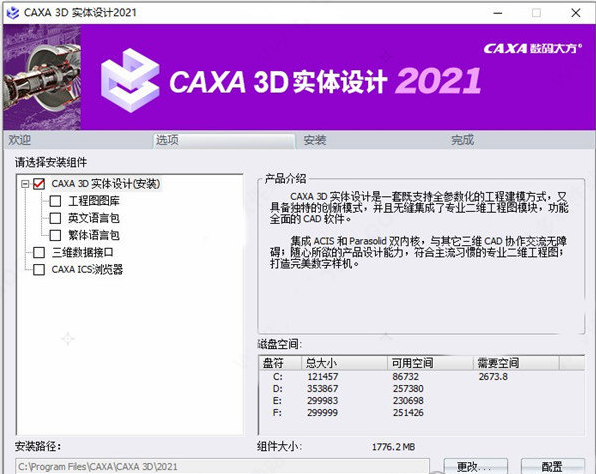Click the CAXA 数码大方 brand logo
Viewport: 596px width, 474px height.
(x=533, y=48)
